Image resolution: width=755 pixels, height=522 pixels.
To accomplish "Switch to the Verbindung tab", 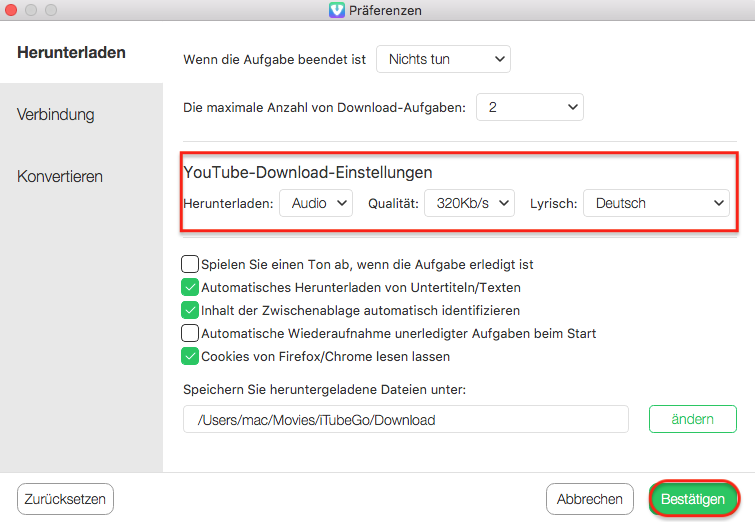I will 55,115.
